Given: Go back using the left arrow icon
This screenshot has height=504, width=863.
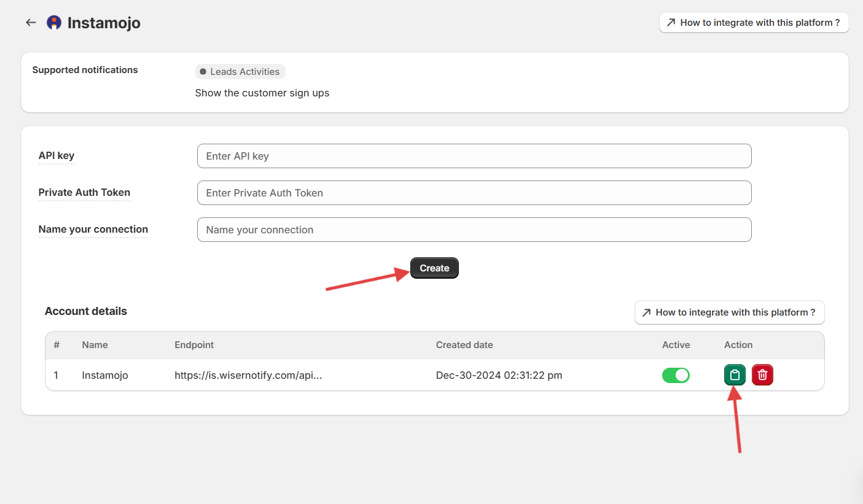Looking at the screenshot, I should (x=31, y=23).
